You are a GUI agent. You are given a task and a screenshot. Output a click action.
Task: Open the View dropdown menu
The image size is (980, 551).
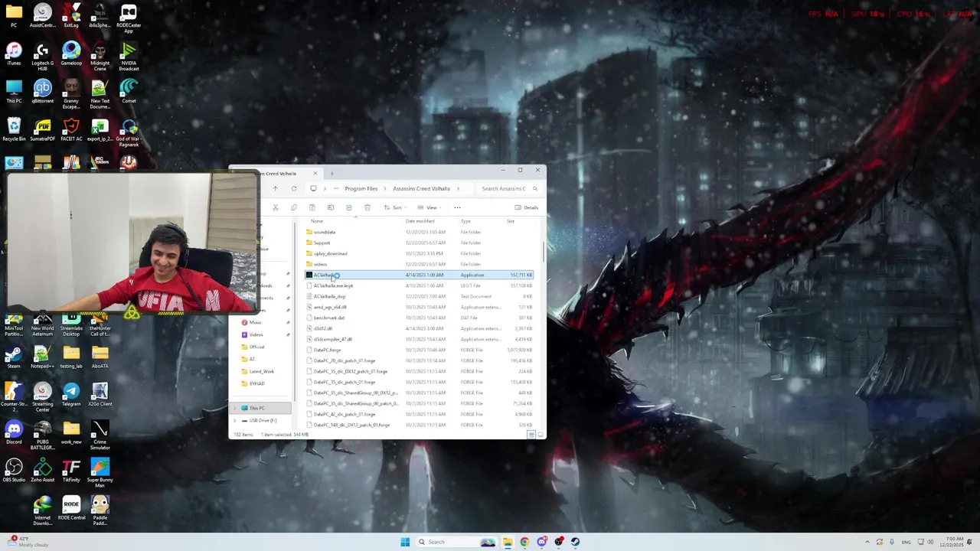430,207
